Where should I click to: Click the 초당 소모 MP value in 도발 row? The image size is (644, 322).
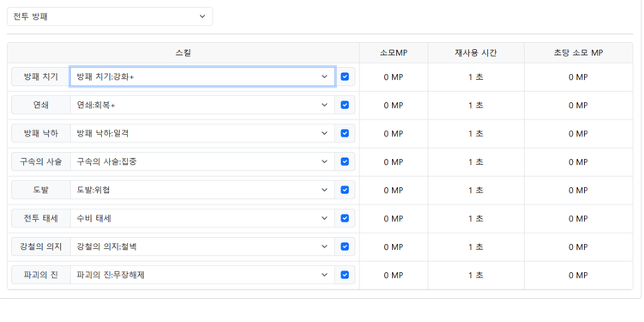click(578, 191)
